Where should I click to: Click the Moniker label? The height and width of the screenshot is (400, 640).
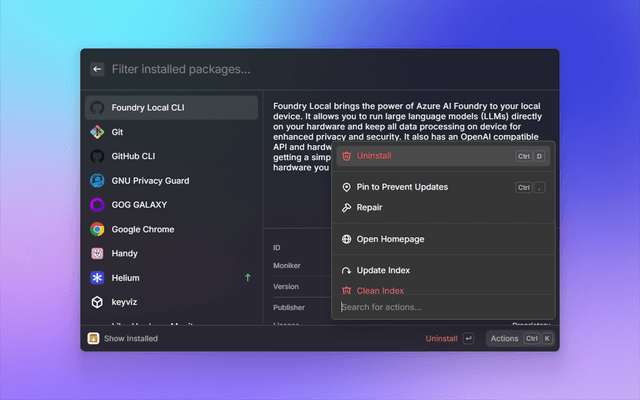point(287,266)
